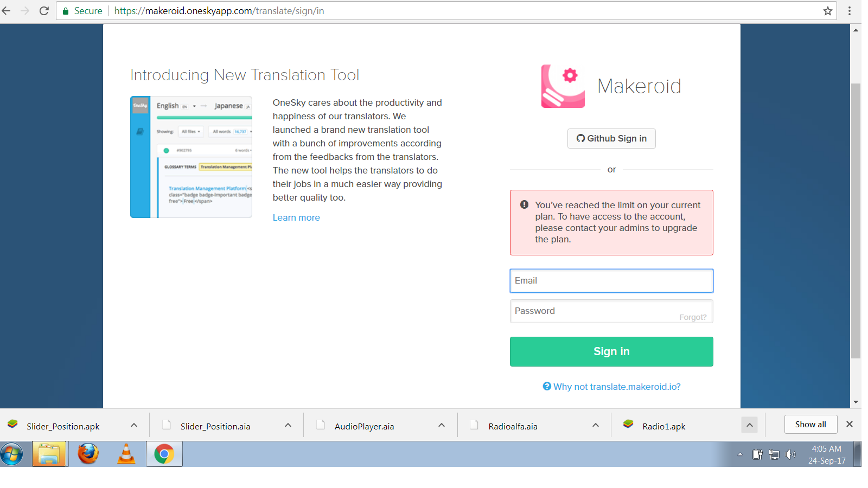868x488 pixels.
Task: Open Windows Explorer folder icon in taskbar
Action: pos(49,454)
